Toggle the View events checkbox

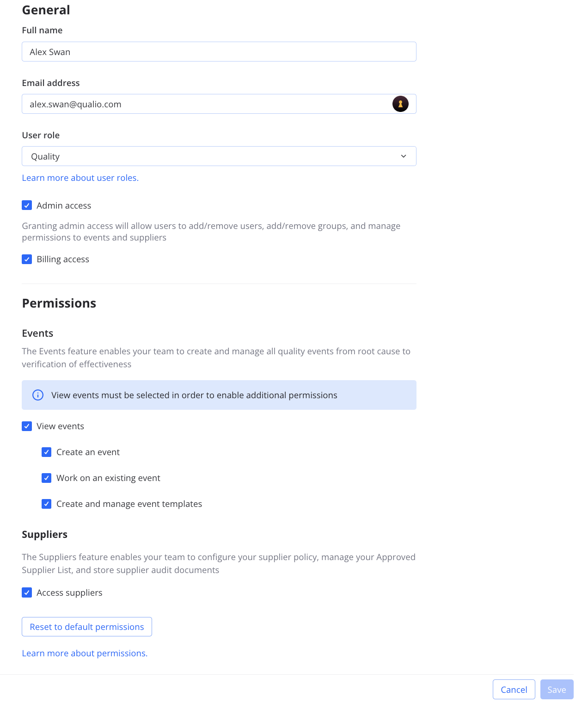click(27, 426)
